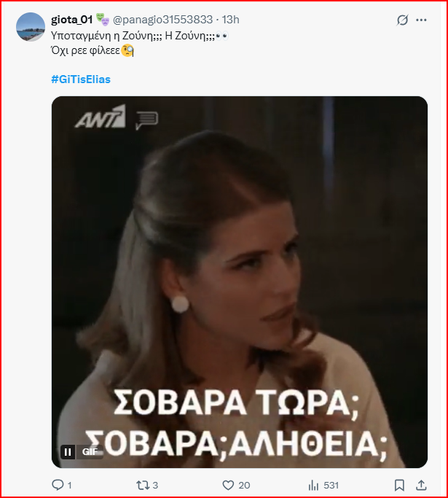Screen dimensions: 448x498
Task: Open the three-dot More options menu
Action: click(421, 20)
